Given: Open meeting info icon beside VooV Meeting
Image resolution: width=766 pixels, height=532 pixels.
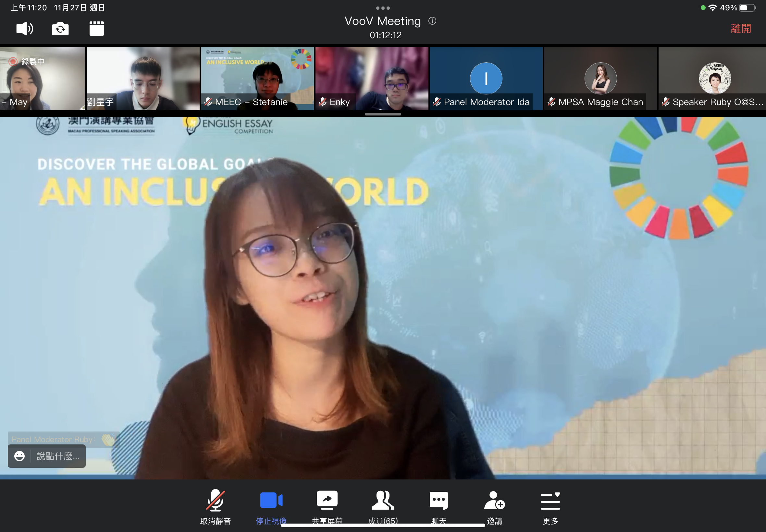Looking at the screenshot, I should [432, 21].
